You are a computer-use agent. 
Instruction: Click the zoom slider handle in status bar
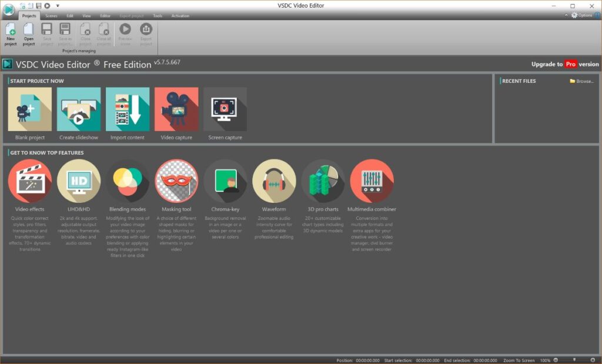tap(574, 360)
